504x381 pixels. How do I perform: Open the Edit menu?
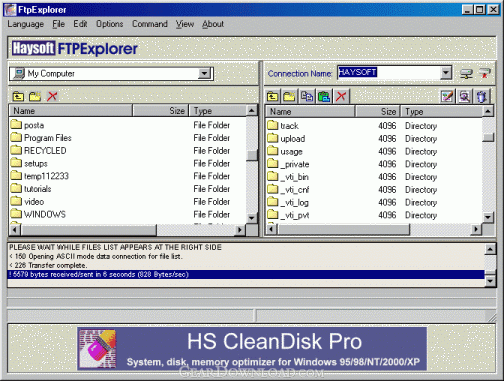click(80, 24)
